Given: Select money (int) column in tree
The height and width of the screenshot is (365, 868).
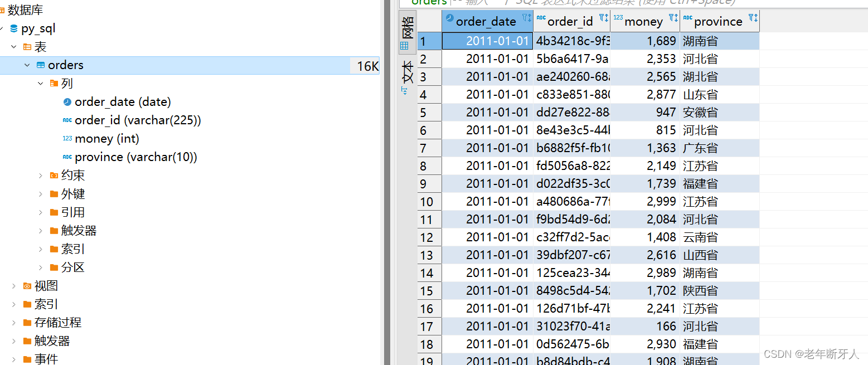Looking at the screenshot, I should 107,139.
